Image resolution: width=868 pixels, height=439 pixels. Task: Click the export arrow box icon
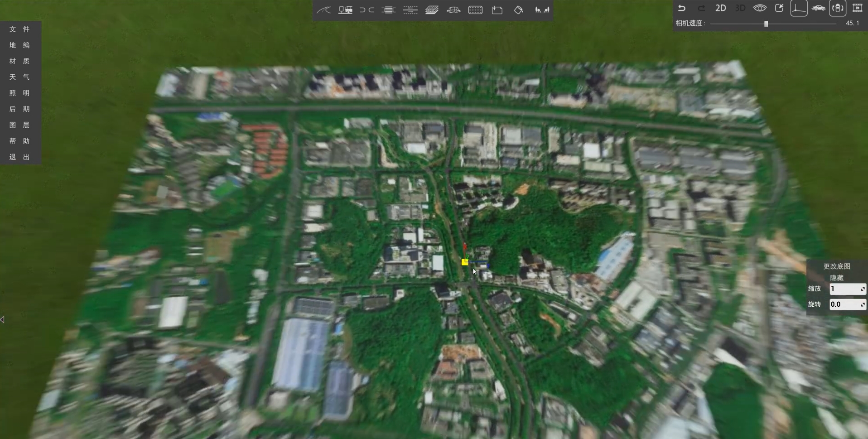[779, 8]
